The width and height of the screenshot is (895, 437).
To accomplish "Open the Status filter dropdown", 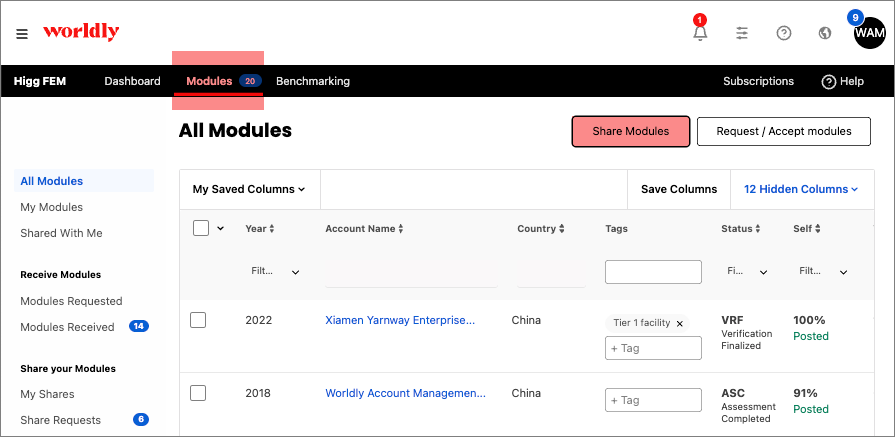I will [x=747, y=272].
